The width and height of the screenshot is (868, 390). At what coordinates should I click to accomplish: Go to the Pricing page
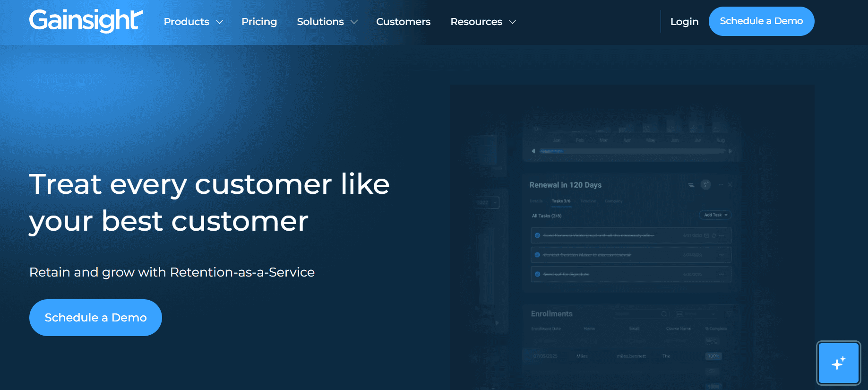click(259, 22)
